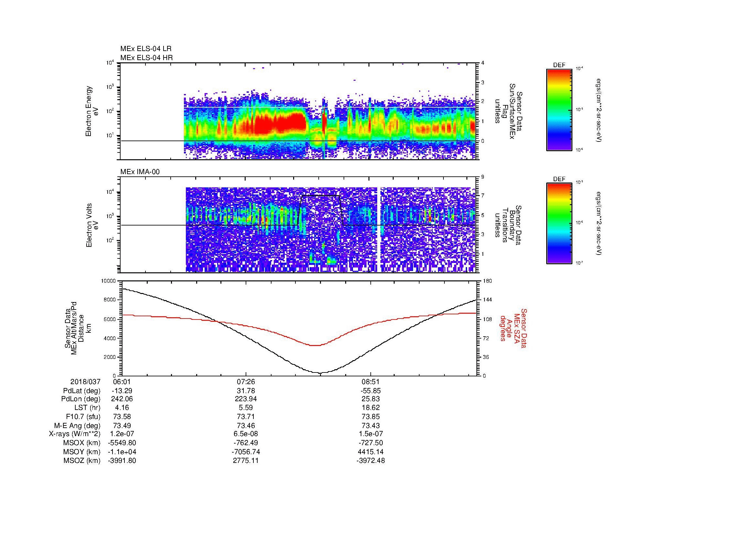Click the PdLat value 31.78
This screenshot has width=756, height=534.
point(246,391)
